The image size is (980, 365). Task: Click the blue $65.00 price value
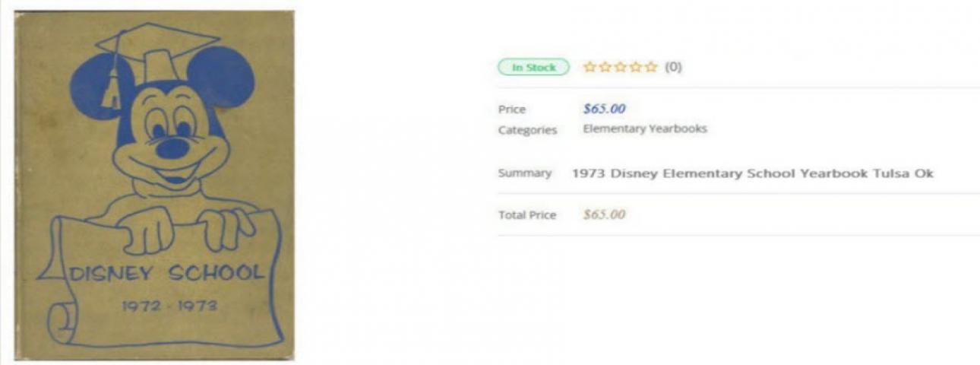tap(604, 109)
